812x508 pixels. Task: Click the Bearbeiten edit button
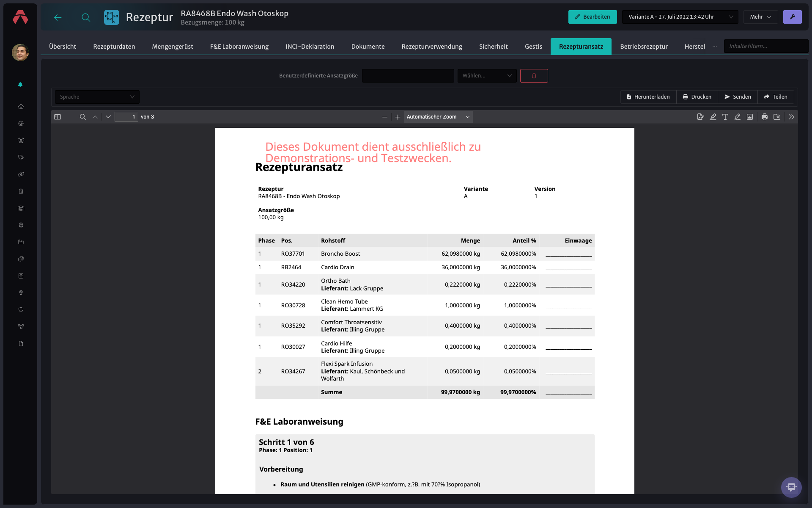click(593, 17)
